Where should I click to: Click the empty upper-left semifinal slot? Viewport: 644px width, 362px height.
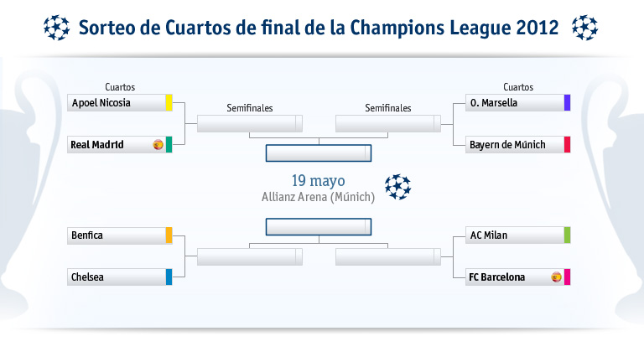point(249,124)
